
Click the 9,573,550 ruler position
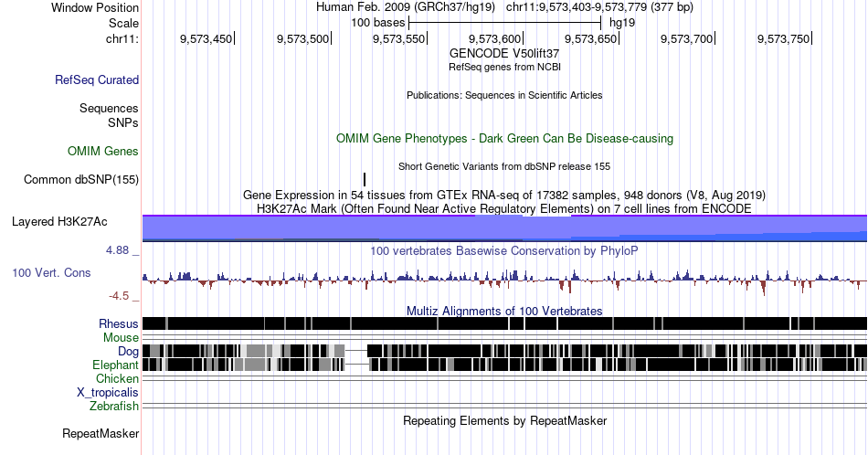click(x=398, y=38)
